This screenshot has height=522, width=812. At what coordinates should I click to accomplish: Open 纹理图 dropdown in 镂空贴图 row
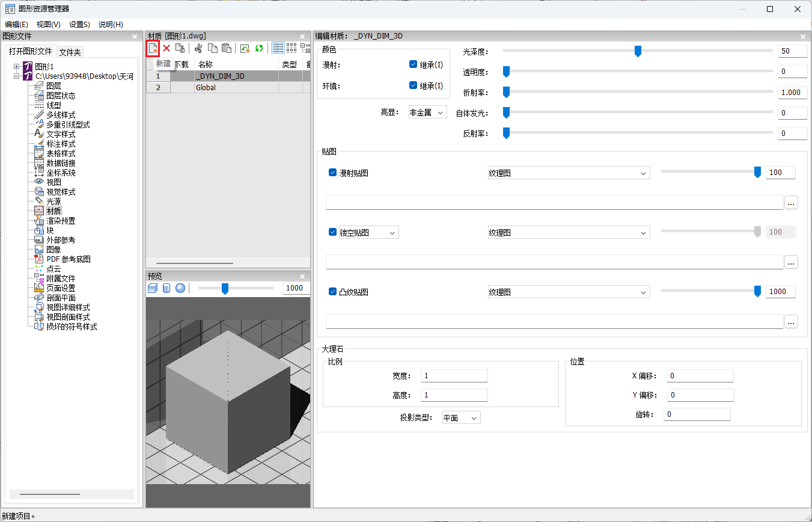[569, 233]
